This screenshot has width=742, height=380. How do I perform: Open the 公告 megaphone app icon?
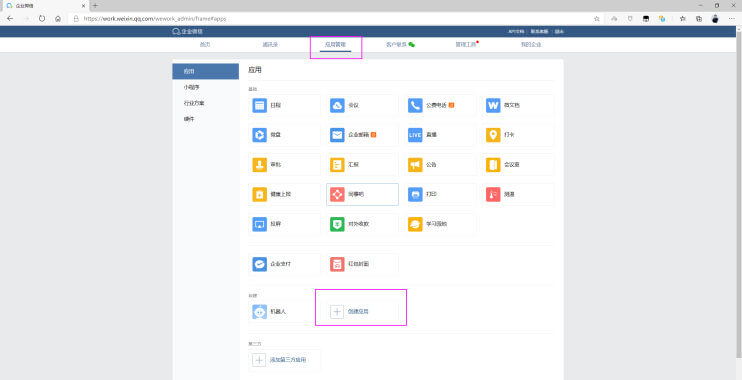click(x=415, y=165)
